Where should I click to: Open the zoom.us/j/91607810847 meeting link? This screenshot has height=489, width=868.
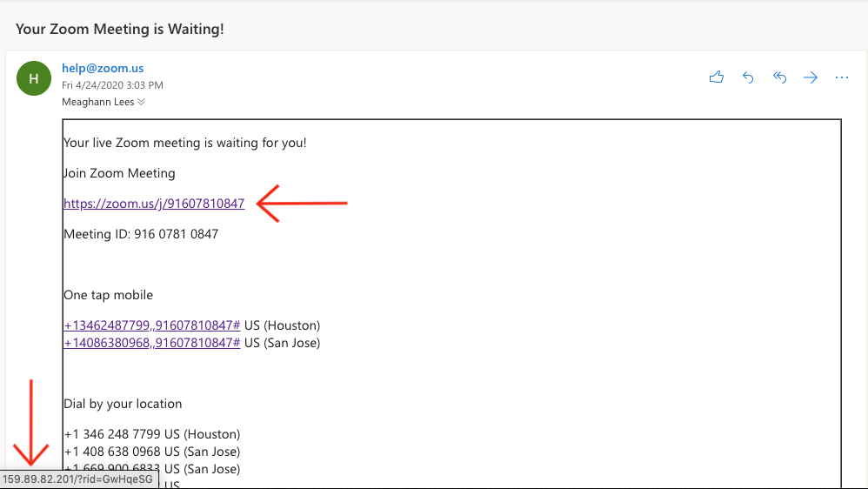154,204
